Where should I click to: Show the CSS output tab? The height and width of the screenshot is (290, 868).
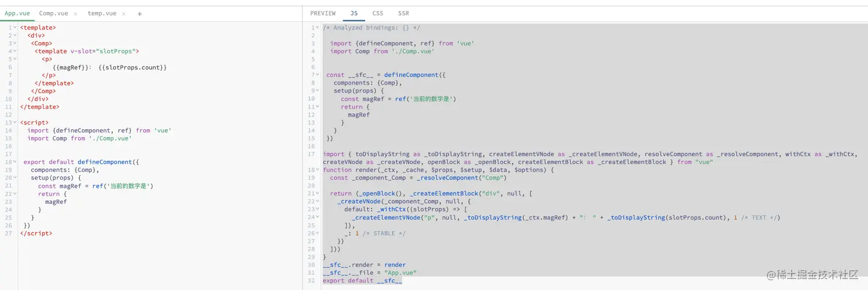pos(378,13)
